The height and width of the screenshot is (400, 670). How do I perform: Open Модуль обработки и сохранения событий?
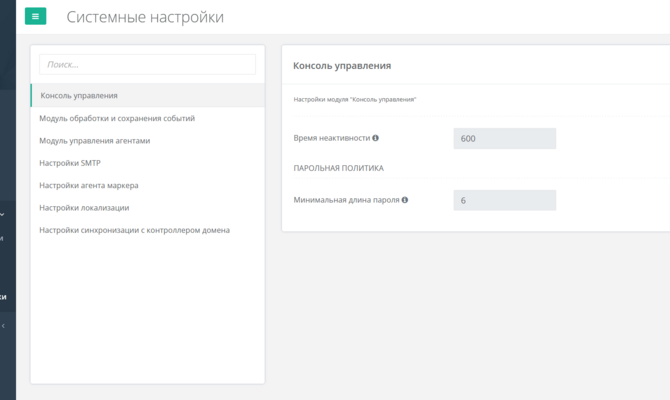(x=117, y=118)
